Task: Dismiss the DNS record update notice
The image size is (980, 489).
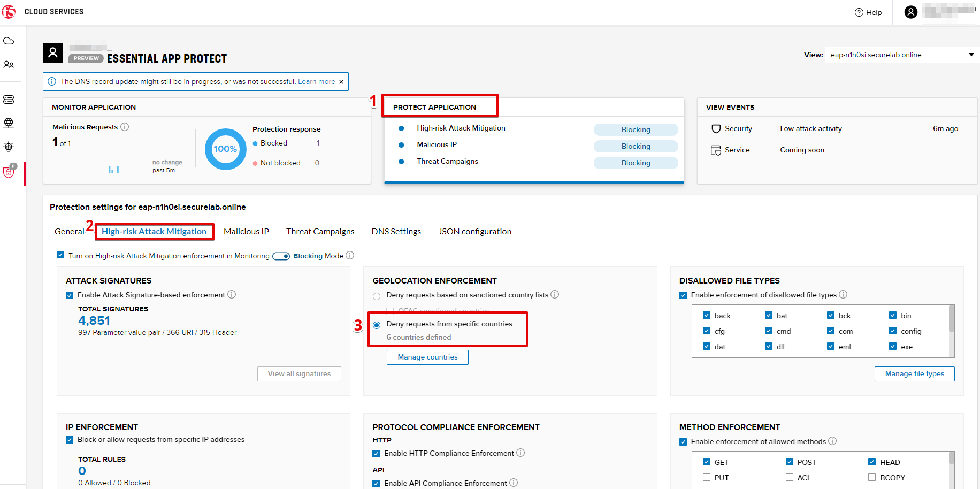Action: [341, 82]
